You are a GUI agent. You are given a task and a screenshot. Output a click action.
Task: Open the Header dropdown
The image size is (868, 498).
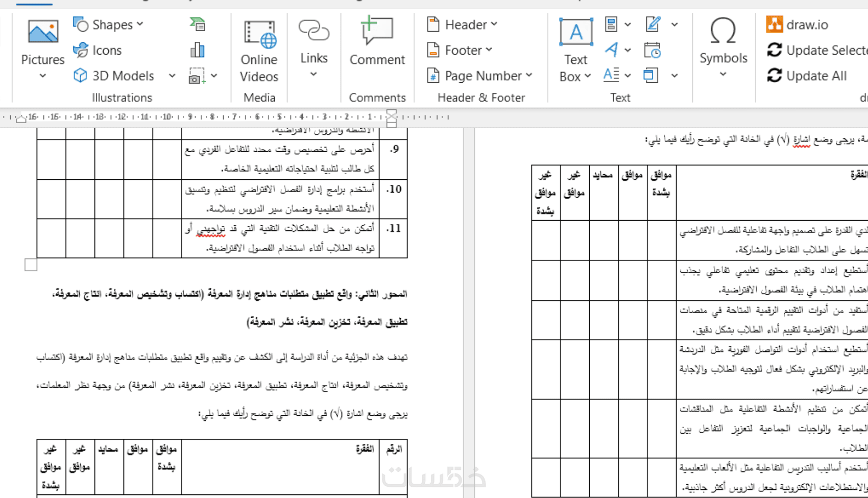[x=462, y=25]
